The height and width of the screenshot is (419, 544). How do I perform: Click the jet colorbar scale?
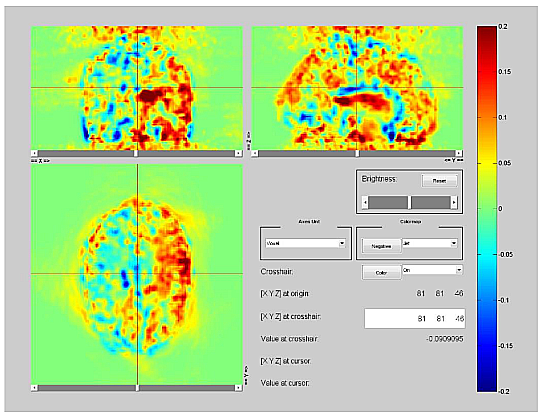[x=487, y=209]
